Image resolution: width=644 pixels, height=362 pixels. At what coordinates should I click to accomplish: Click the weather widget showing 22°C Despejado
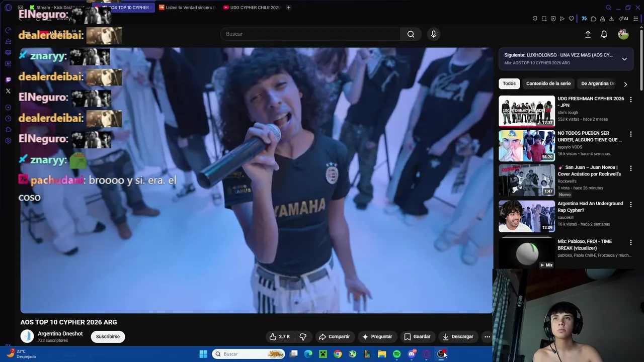[21, 354]
